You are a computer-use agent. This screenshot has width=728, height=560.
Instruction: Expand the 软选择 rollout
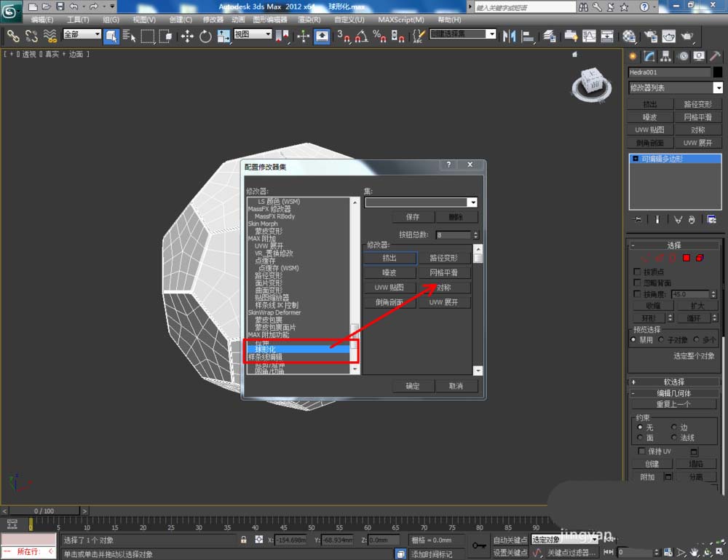673,382
